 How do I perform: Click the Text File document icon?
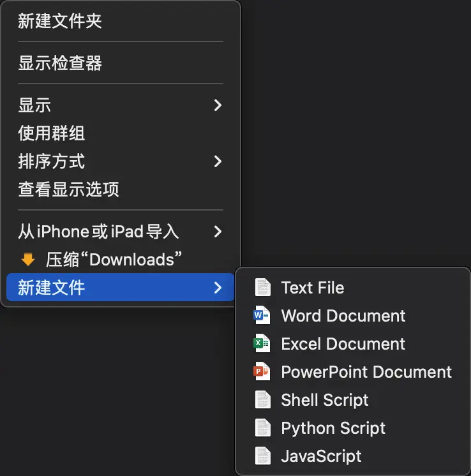(263, 287)
